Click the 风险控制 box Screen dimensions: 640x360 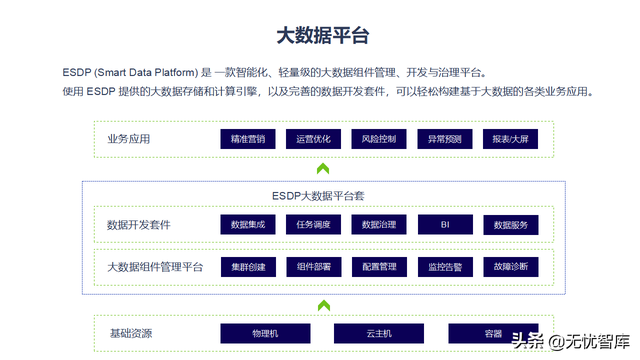click(379, 139)
